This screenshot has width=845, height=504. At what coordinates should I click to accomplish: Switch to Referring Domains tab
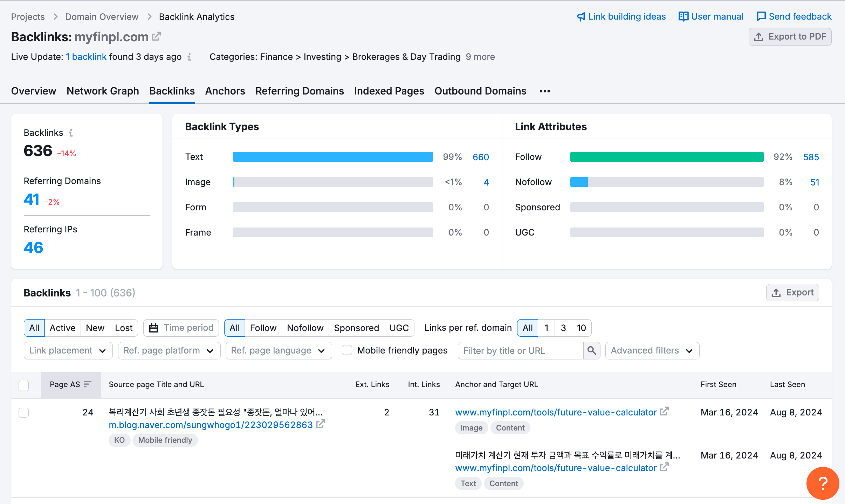(300, 91)
